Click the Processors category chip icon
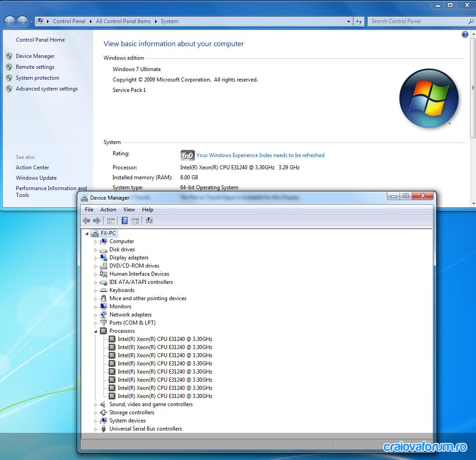This screenshot has width=476, height=460. pos(104,331)
